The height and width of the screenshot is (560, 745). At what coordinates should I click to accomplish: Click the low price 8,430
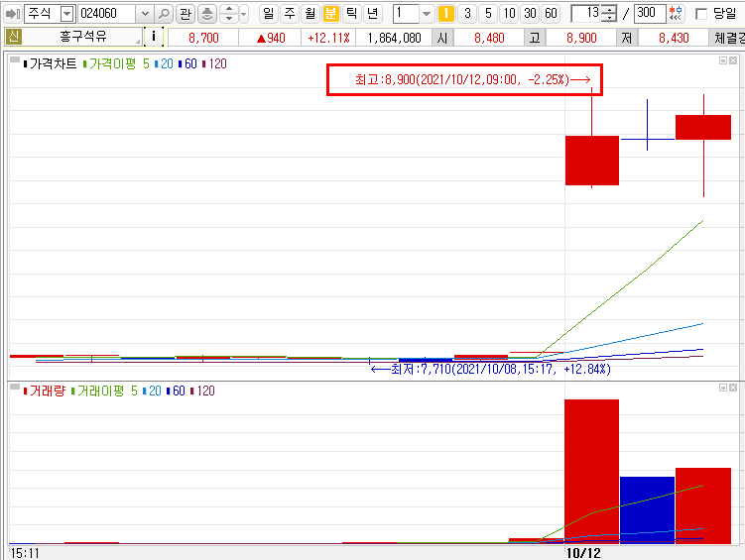pos(674,38)
